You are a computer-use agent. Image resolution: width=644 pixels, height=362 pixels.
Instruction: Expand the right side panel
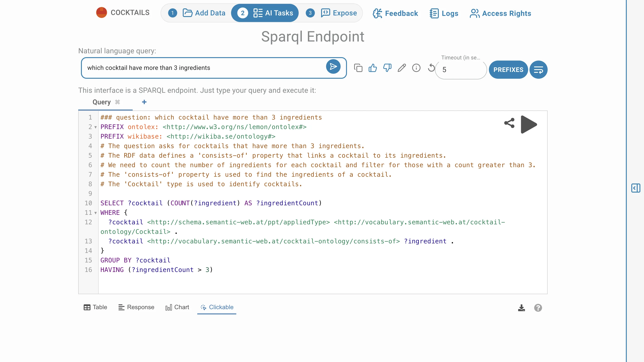636,188
